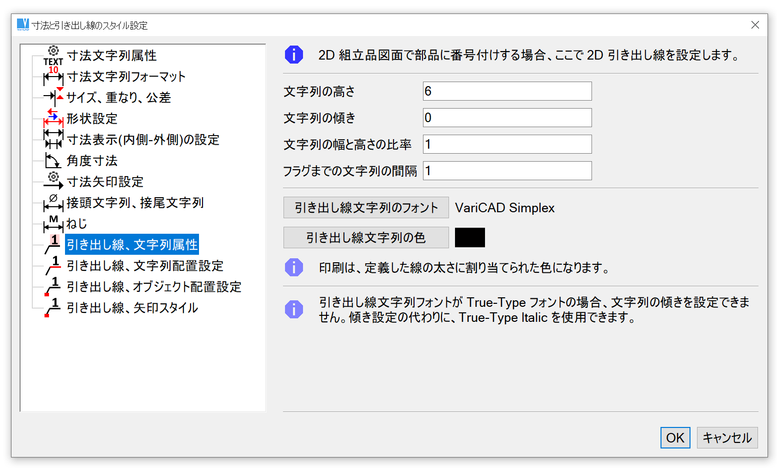Click the 寸法矢印設定 gear icon

[53, 182]
